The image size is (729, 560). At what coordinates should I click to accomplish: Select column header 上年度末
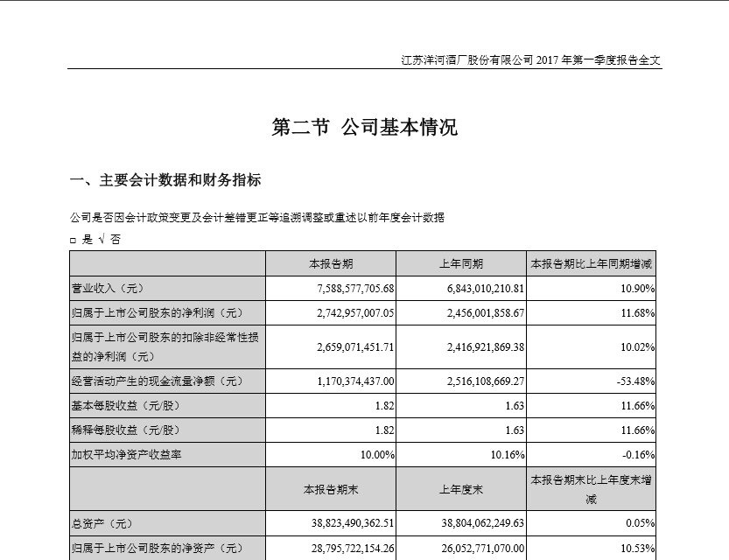(x=461, y=490)
